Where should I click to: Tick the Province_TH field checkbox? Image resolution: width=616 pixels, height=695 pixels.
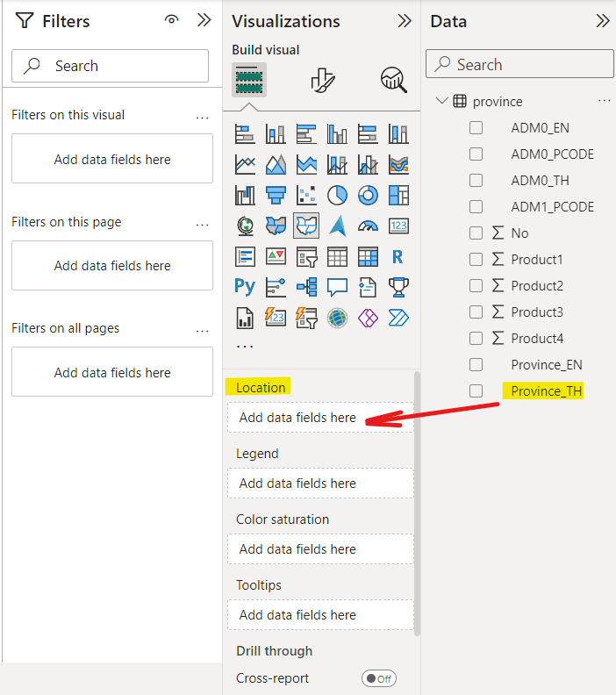(476, 391)
